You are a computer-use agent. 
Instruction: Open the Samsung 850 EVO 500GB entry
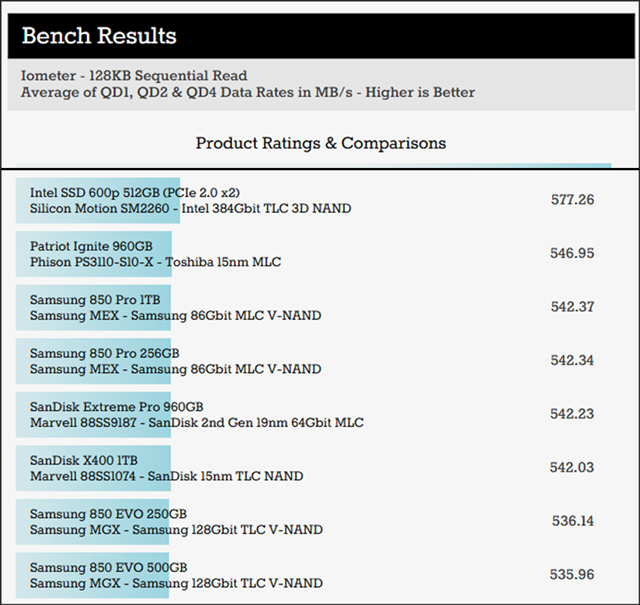[108, 568]
